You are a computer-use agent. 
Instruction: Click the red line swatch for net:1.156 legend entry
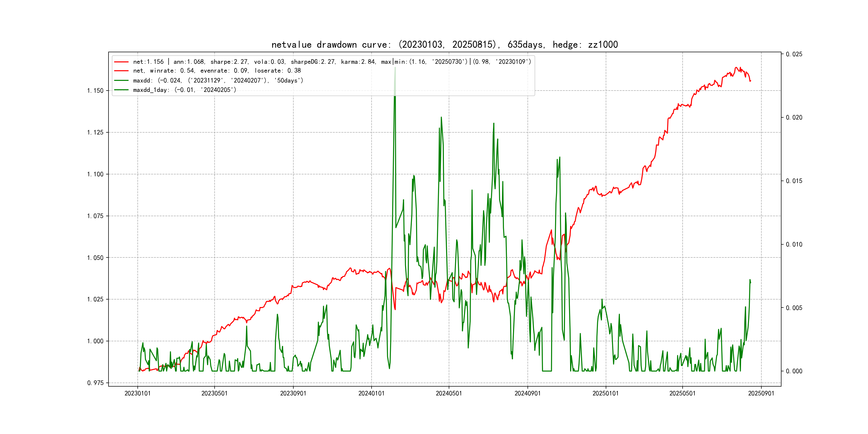point(121,62)
